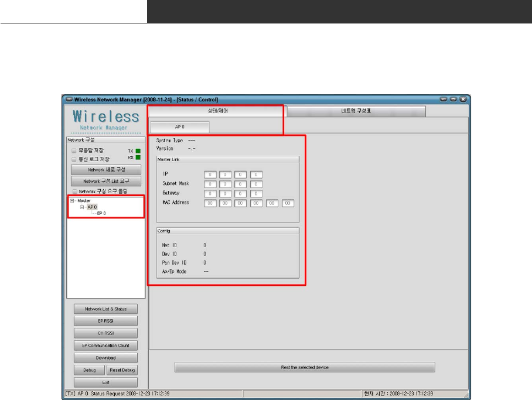Click the CH RSSI button

coord(106,333)
